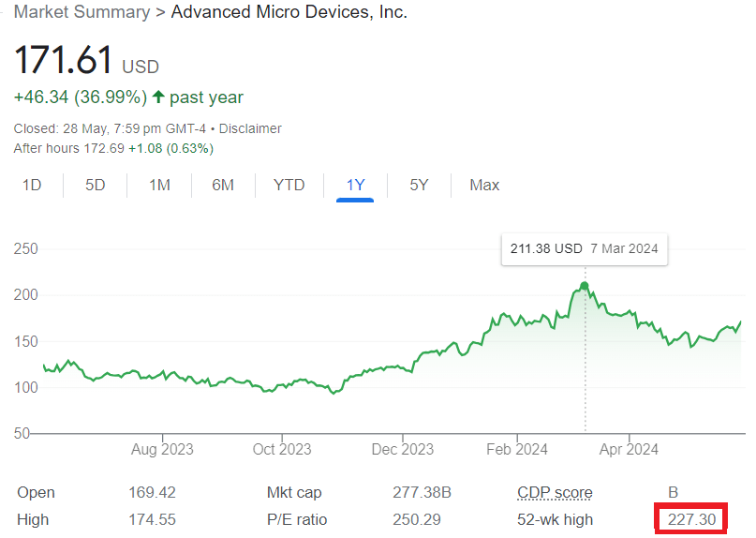Switch to the YTD tab
Image resolution: width=756 pixels, height=538 pixels.
click(289, 185)
